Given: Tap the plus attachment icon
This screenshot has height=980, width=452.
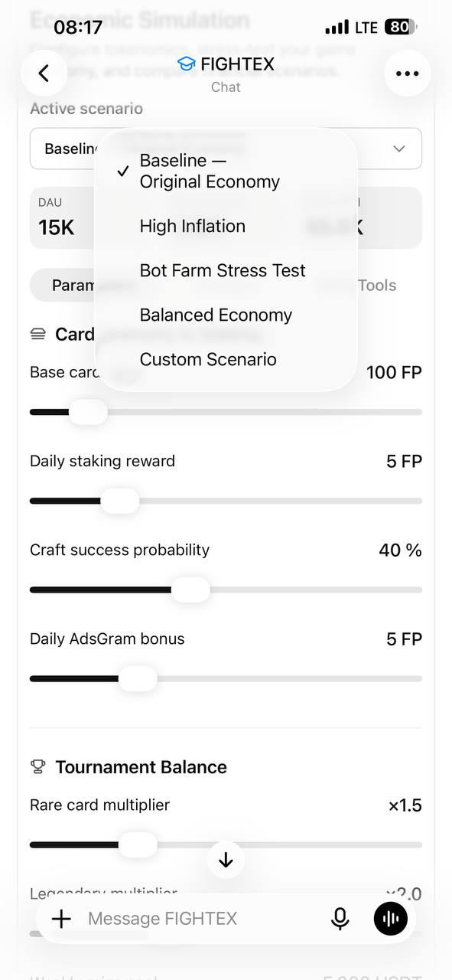Looking at the screenshot, I should 61,919.
